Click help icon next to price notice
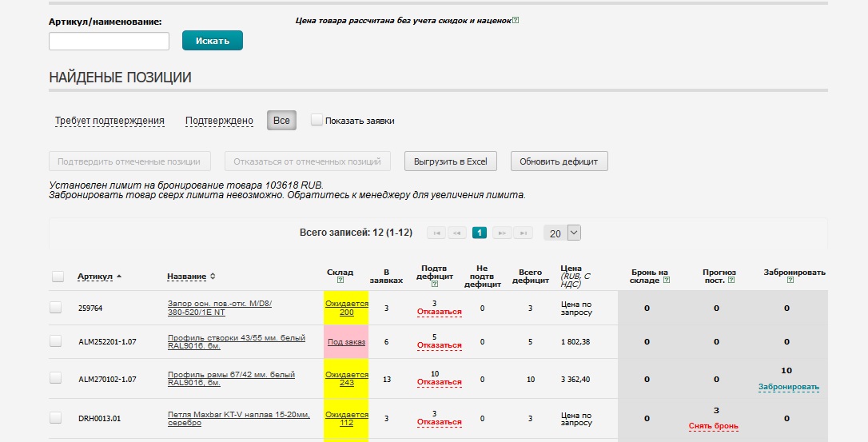This screenshot has width=868, height=442. click(x=516, y=21)
